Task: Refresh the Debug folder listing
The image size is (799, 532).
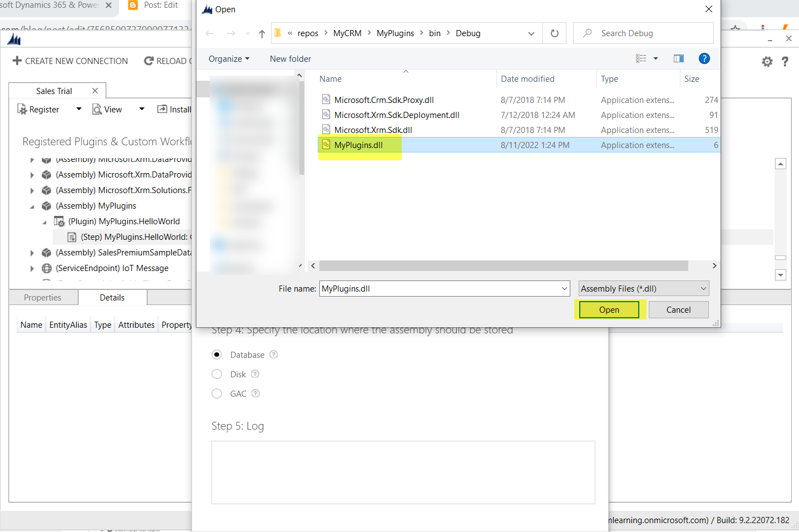Action: click(x=555, y=33)
